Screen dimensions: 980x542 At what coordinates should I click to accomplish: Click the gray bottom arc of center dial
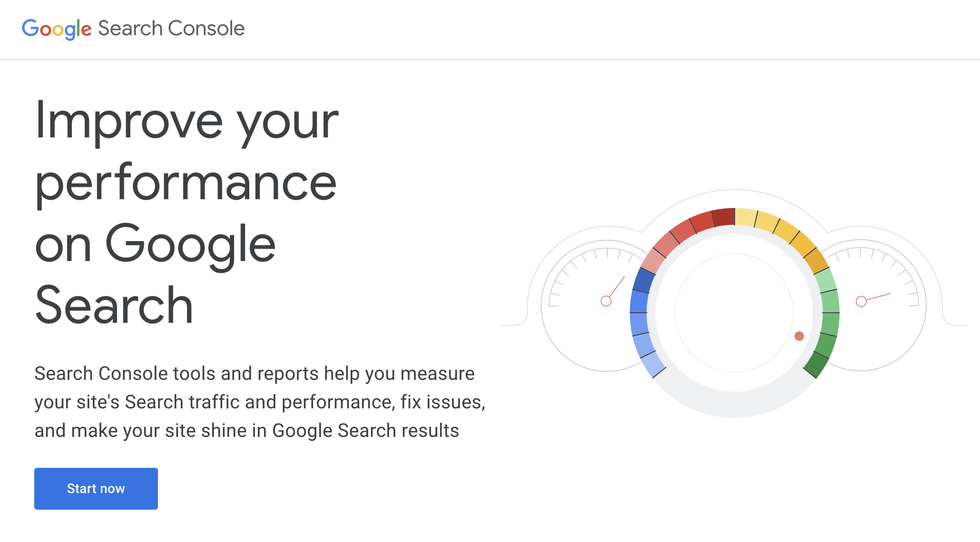[734, 404]
